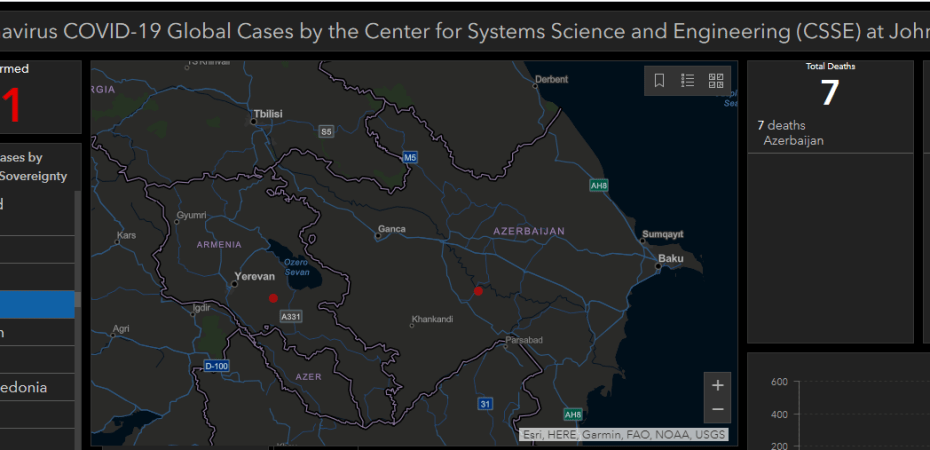Click the M5 highway shield

pyautogui.click(x=410, y=158)
